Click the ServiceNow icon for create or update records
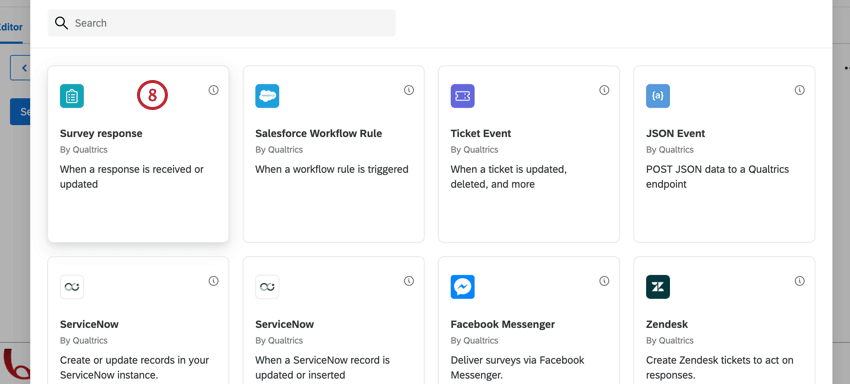The height and width of the screenshot is (384, 850). (x=72, y=287)
